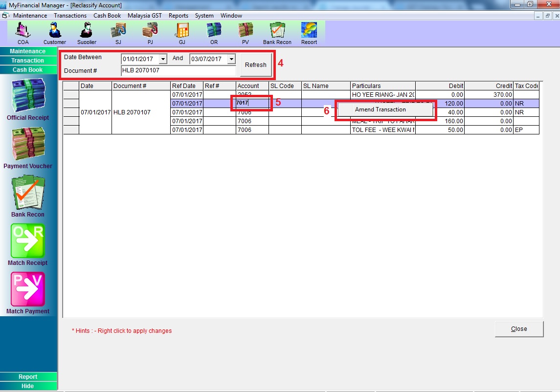560x392 pixels.
Task: Choose Amend Transaction from the context menu
Action: click(381, 109)
